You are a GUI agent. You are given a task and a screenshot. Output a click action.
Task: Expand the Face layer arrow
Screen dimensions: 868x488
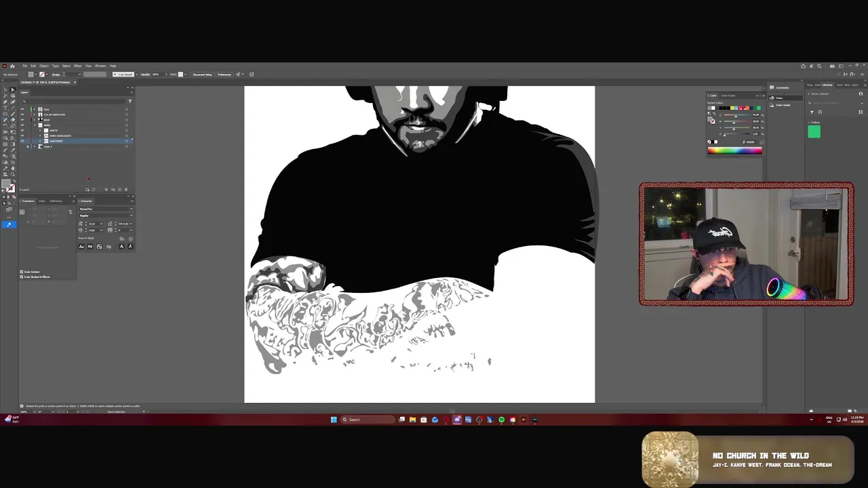[34, 109]
